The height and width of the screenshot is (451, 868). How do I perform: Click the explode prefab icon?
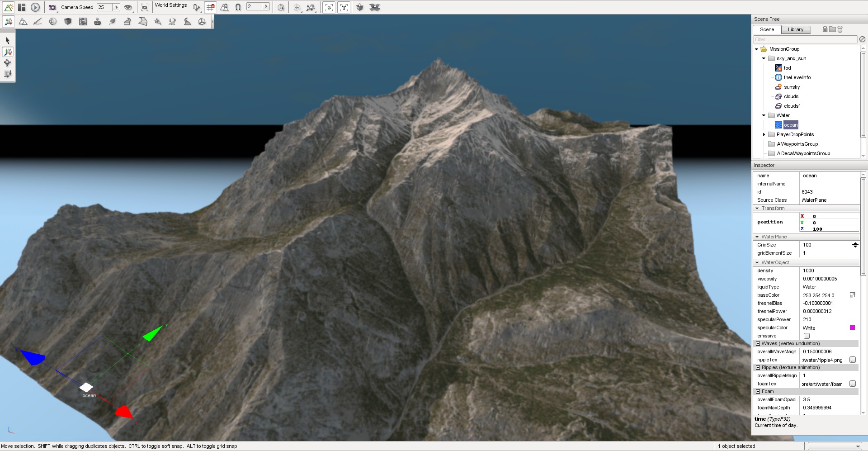tap(375, 7)
